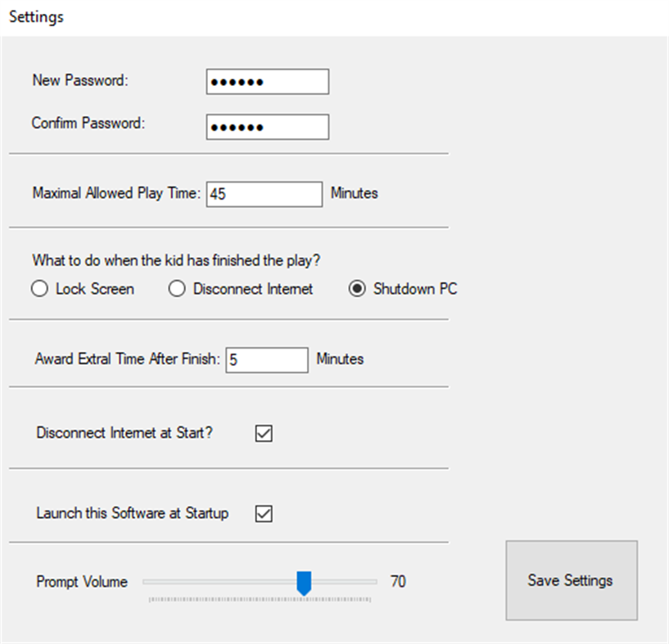Viewport: 669px width, 644px height.
Task: Click the New Password input field
Action: (267, 81)
